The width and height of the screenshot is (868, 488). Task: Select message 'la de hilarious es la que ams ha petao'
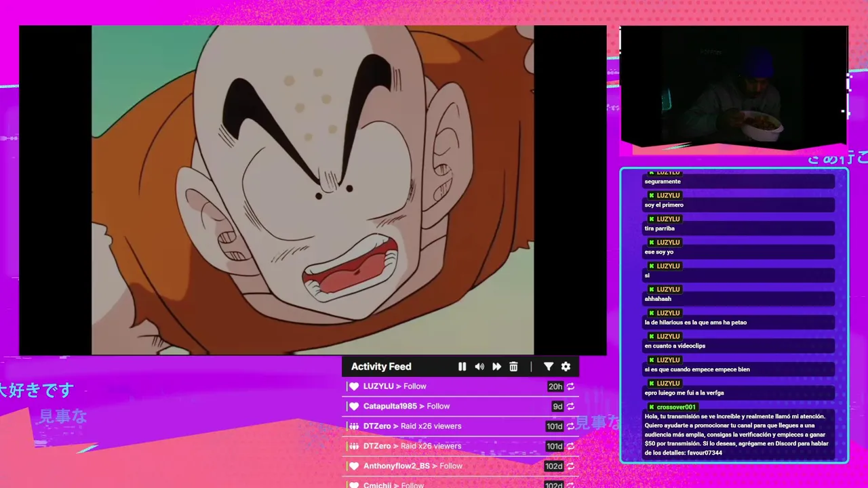pos(695,323)
